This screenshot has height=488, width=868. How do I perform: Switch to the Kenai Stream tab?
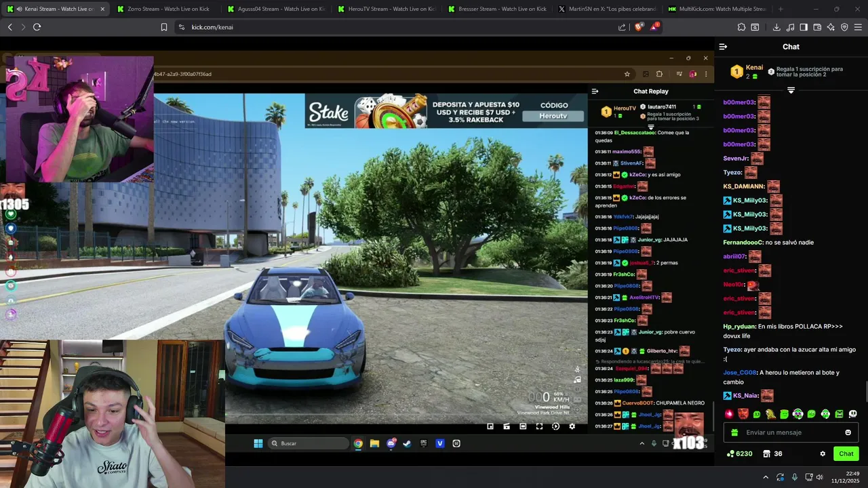pos(56,9)
